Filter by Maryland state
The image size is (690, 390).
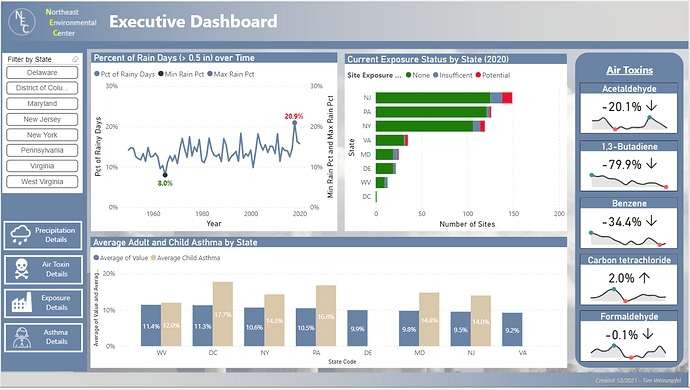pyautogui.click(x=42, y=104)
